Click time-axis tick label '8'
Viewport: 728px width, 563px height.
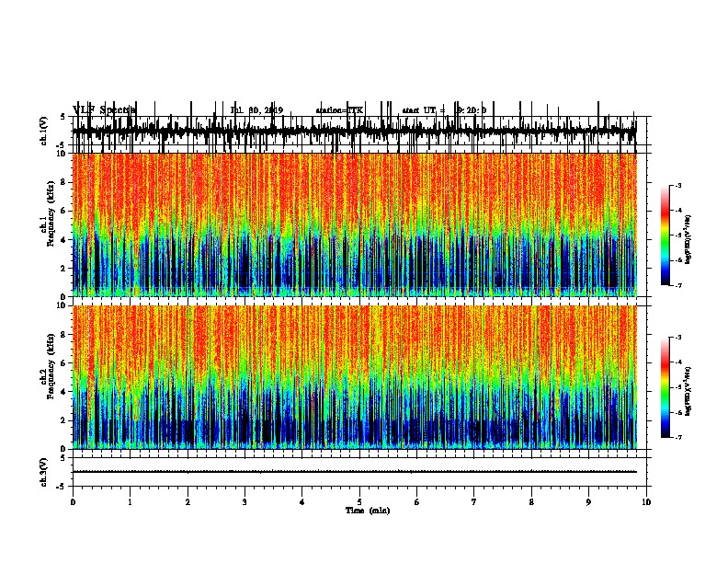tap(531, 501)
